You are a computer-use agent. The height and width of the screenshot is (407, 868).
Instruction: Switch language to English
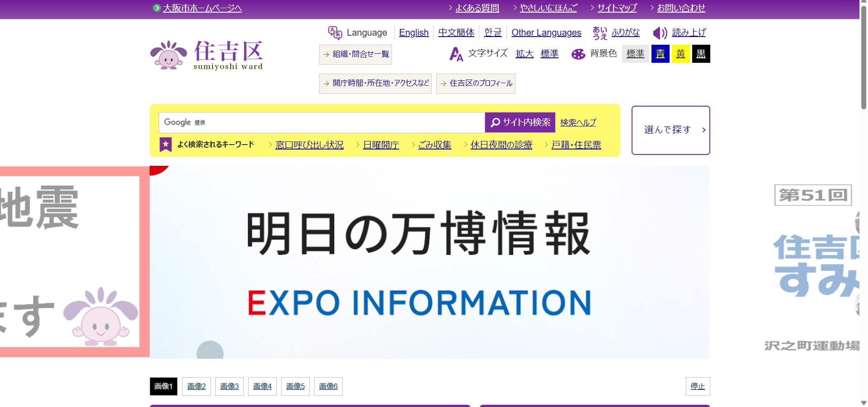414,33
